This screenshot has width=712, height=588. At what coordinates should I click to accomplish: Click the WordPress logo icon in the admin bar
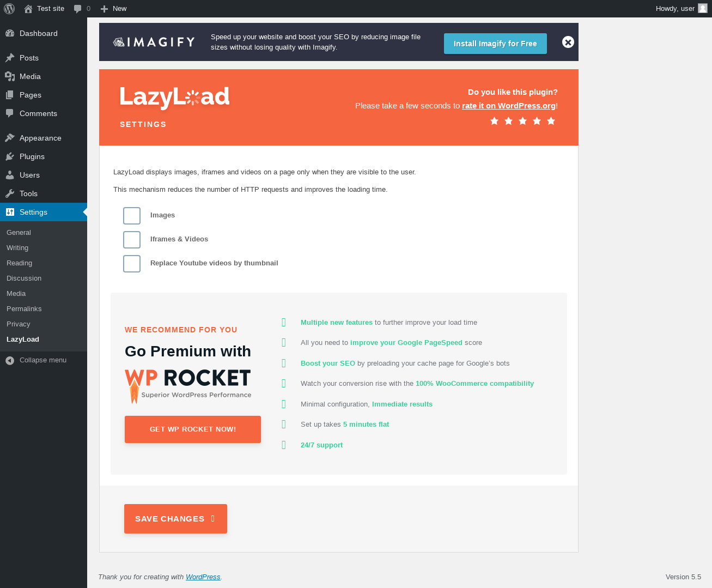[x=9, y=9]
